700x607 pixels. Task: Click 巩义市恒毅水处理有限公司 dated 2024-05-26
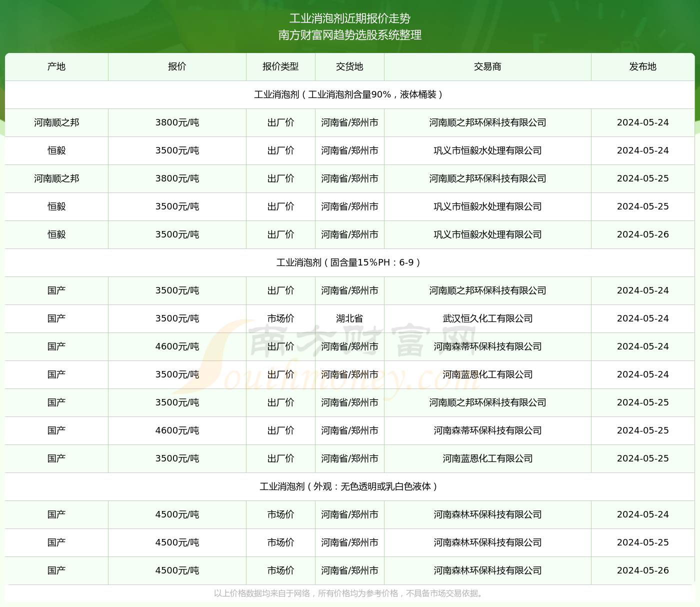pyautogui.click(x=487, y=234)
